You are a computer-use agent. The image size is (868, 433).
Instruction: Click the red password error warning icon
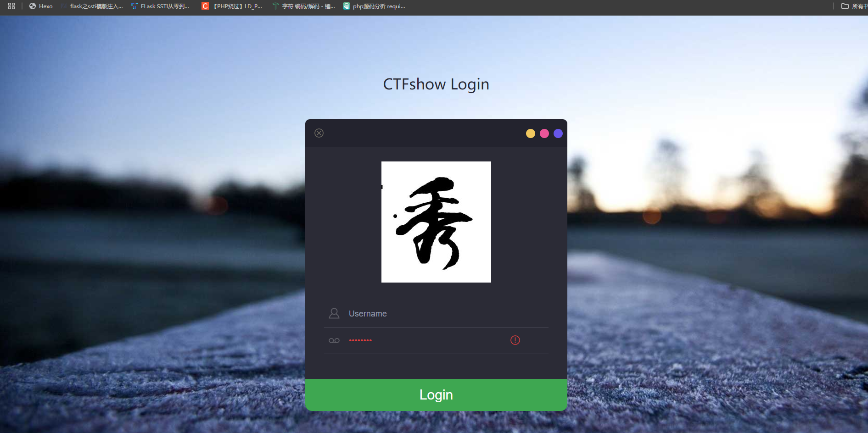pyautogui.click(x=515, y=340)
